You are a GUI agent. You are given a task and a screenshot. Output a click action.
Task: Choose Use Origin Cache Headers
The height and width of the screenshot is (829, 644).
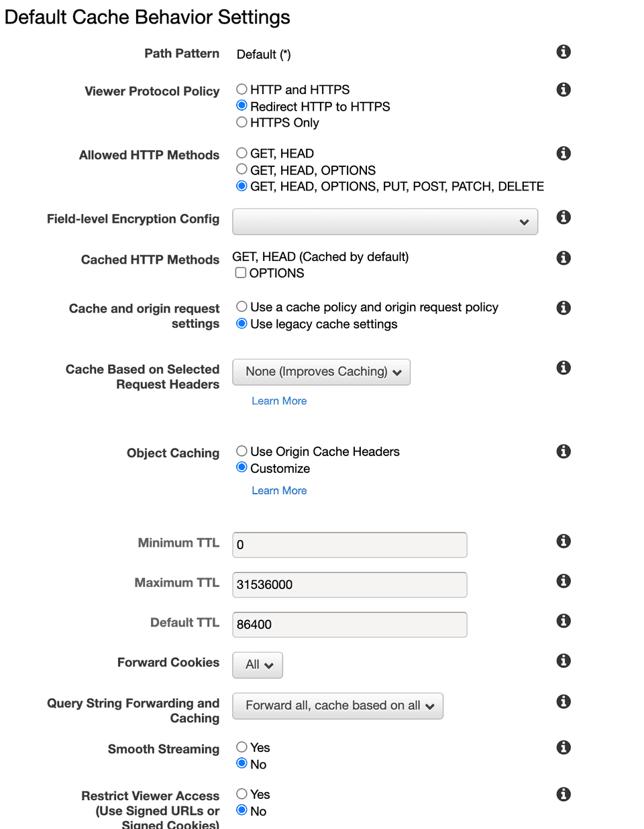point(242,451)
